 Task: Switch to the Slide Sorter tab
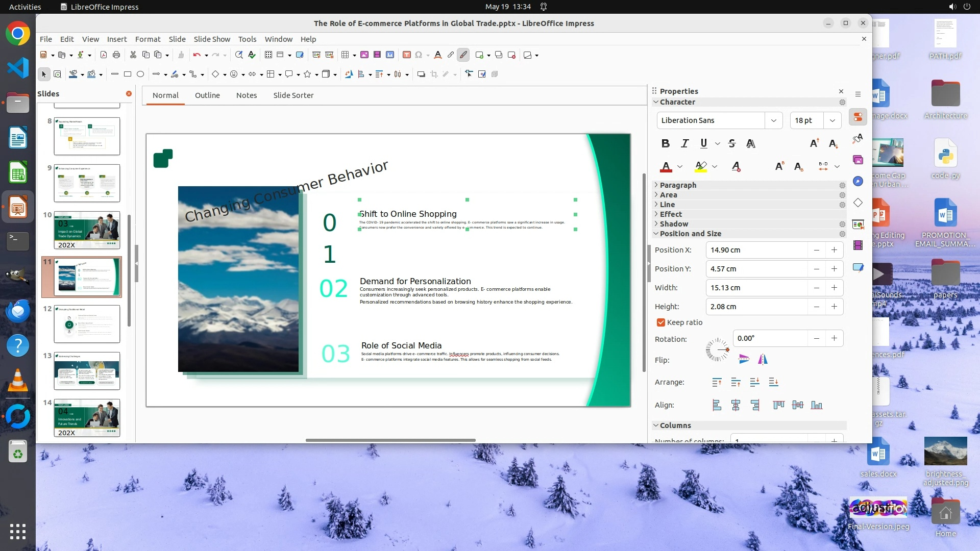click(x=293, y=95)
